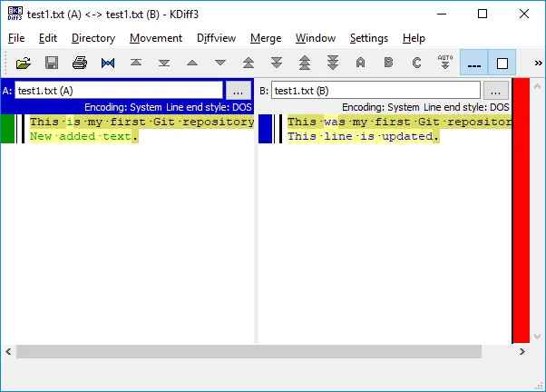Viewport: 546px width, 392px height.
Task: Minimize the KDiff3 window
Action: coord(442,14)
